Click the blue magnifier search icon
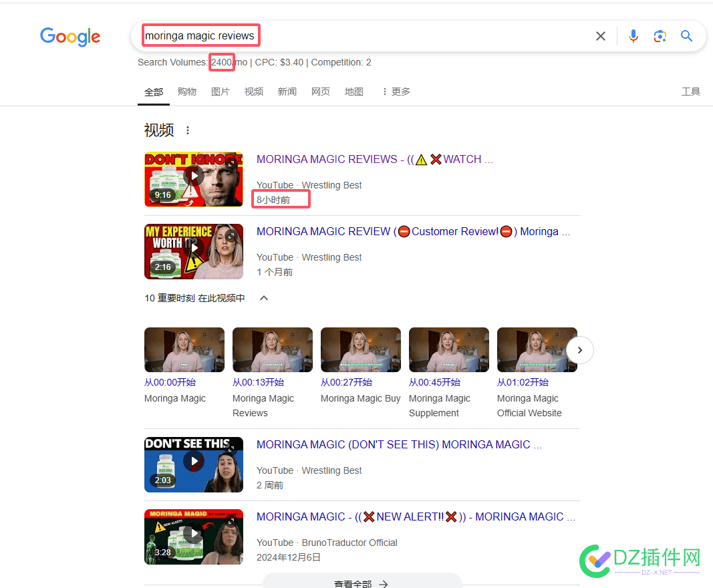 click(686, 36)
